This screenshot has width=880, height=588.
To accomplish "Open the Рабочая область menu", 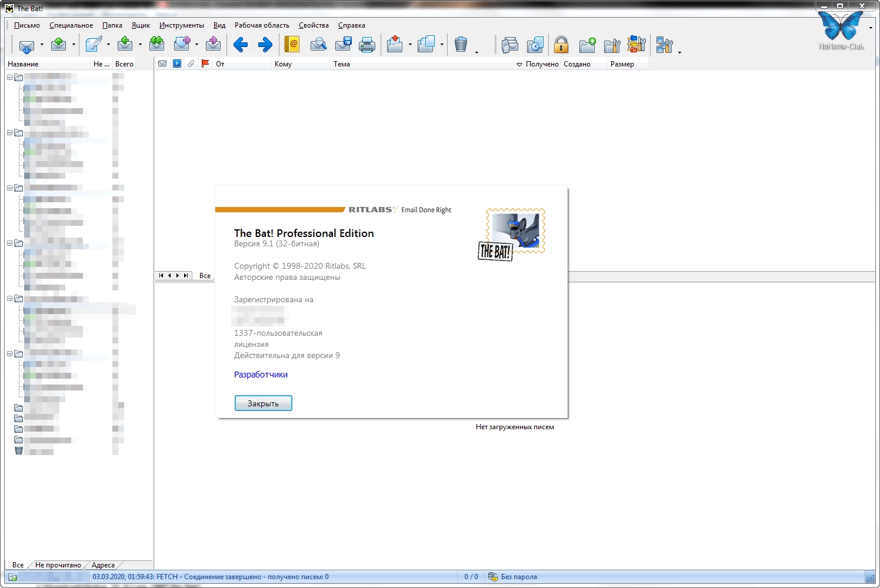I will [262, 25].
